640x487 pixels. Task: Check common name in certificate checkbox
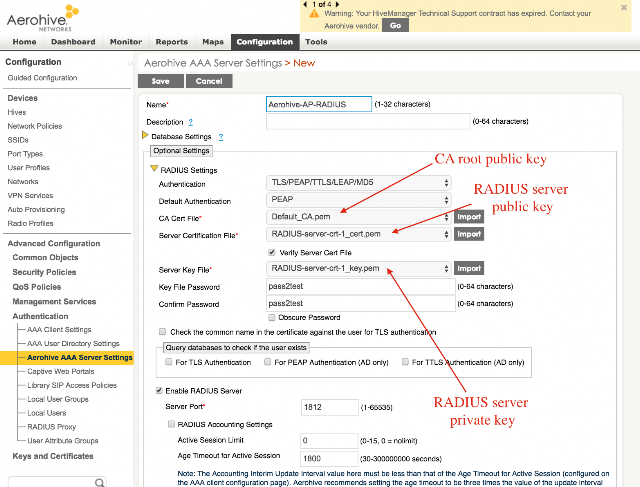162,331
